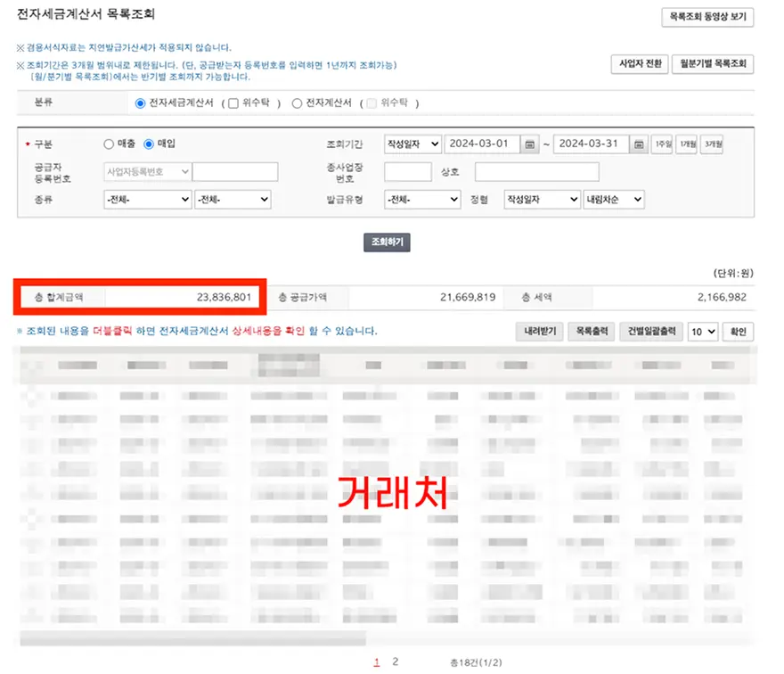The width and height of the screenshot is (784, 674).
Task: Select the 매출 radio button
Action: (x=109, y=144)
